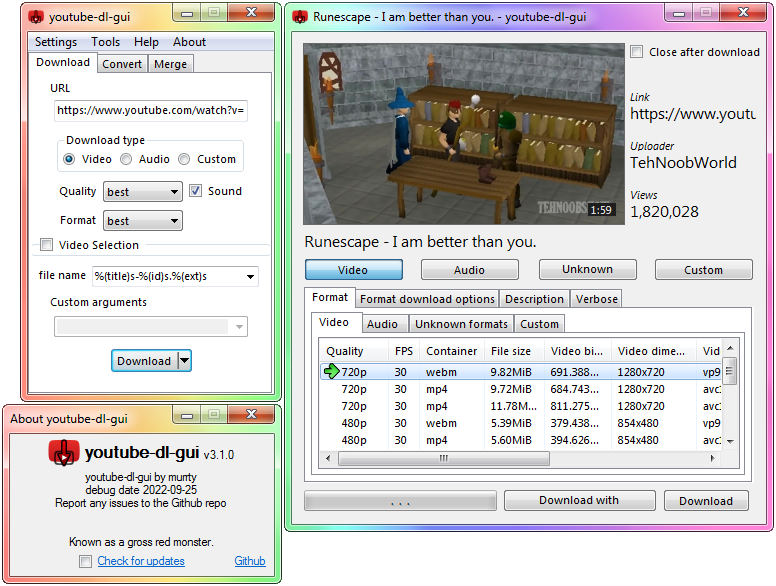Select the Audio download type radio button

[x=126, y=159]
